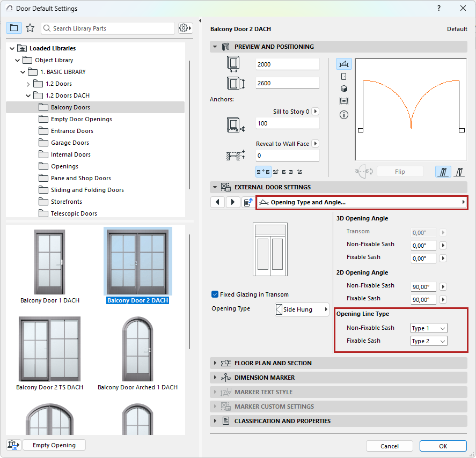
Task: Select the Internal Doors folder
Action: (x=70, y=154)
